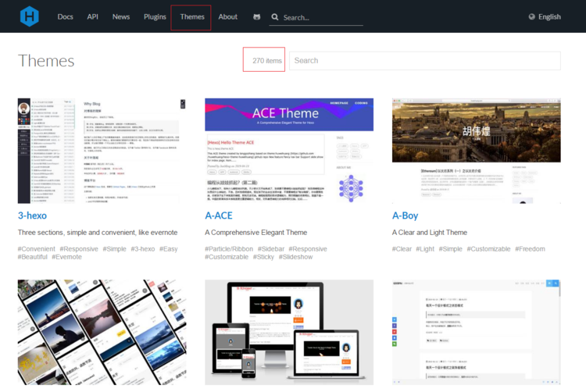This screenshot has width=586, height=392.
Task: Open the GitHub cat icon link
Action: pos(256,17)
